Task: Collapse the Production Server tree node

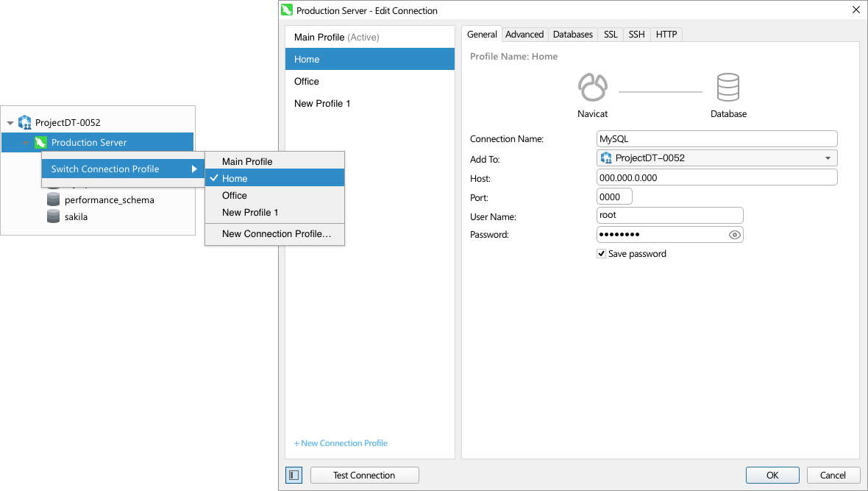Action: (x=26, y=143)
